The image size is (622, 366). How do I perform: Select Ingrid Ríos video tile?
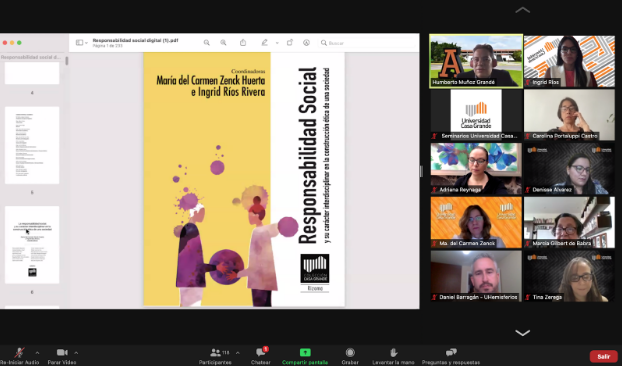click(x=569, y=61)
